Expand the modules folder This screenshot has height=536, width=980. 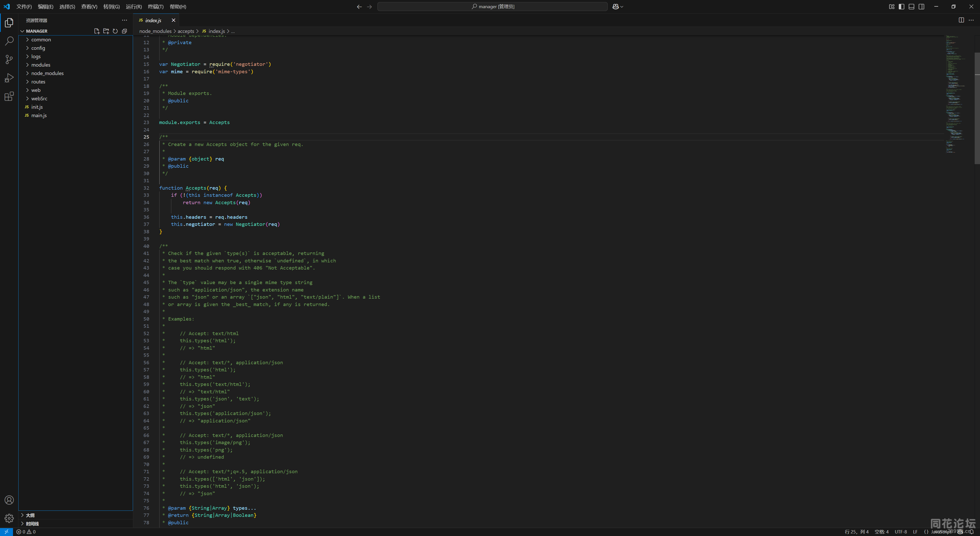[76, 65]
